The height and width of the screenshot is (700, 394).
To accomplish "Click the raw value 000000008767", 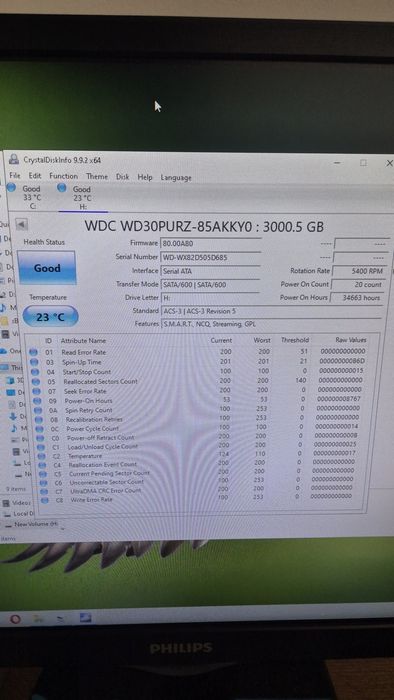I will (339, 398).
